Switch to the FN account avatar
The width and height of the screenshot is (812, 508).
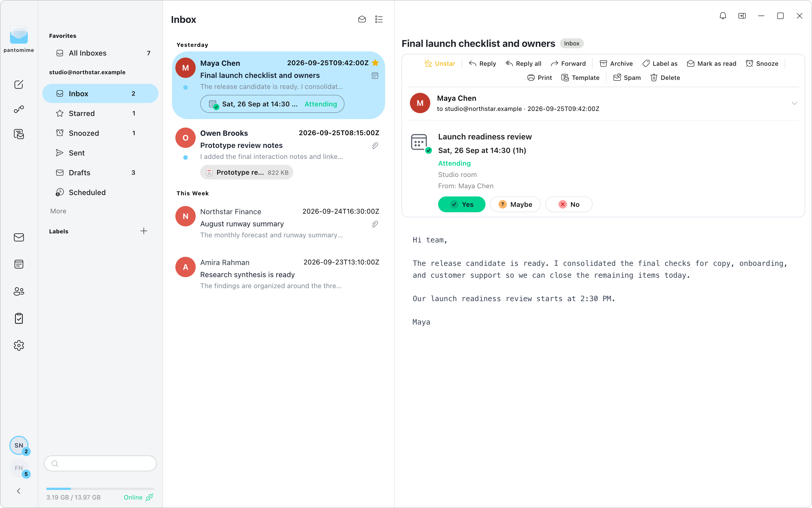click(x=19, y=468)
